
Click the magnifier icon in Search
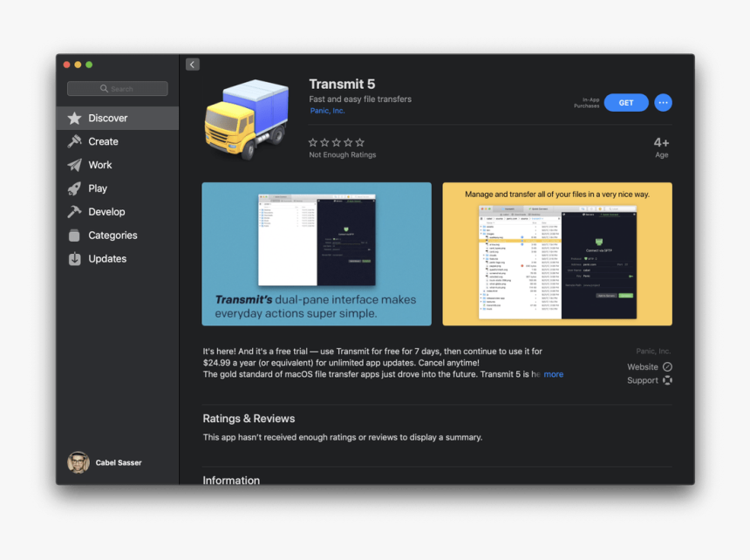point(104,88)
